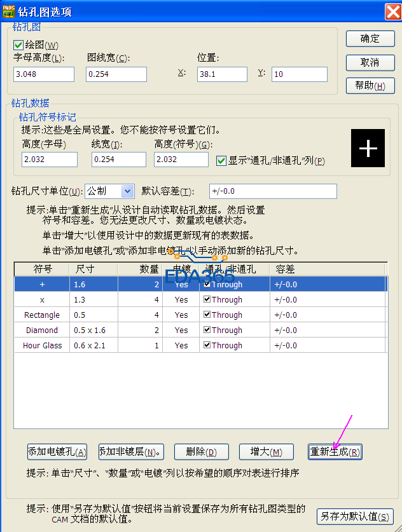Click the 字母高度 field showing 3.048
Viewport: 402px width, 532px height.
[x=44, y=74]
